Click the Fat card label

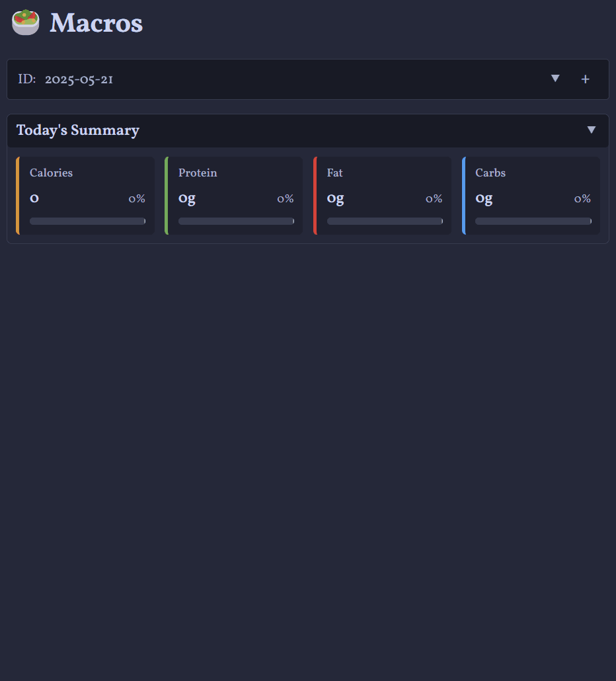(334, 173)
